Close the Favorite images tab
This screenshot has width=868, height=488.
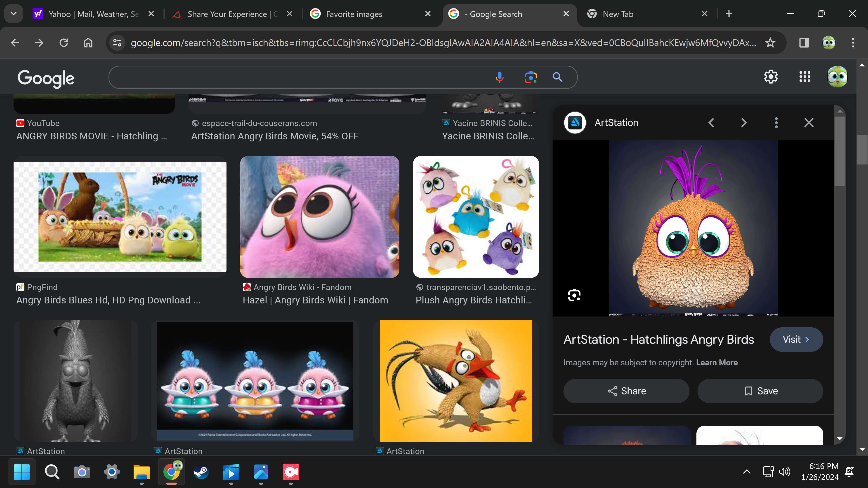click(x=428, y=14)
